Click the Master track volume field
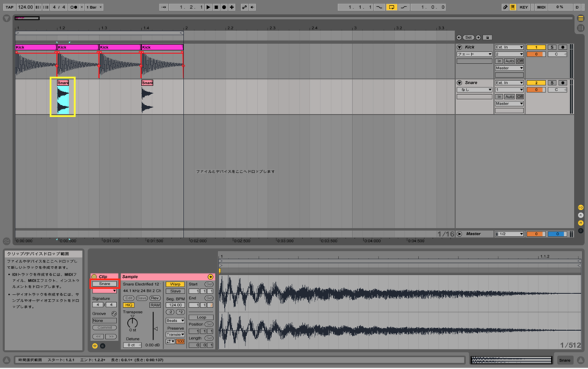 tap(536, 234)
